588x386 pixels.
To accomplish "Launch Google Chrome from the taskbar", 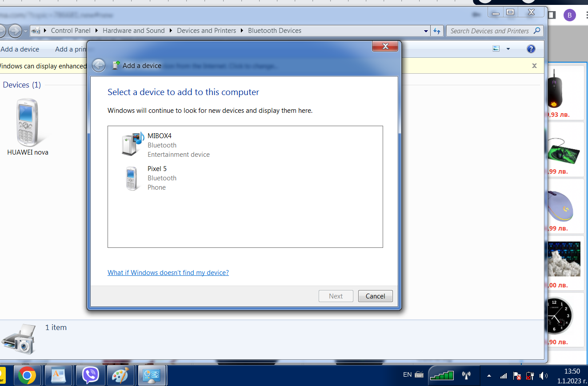I will [27, 375].
